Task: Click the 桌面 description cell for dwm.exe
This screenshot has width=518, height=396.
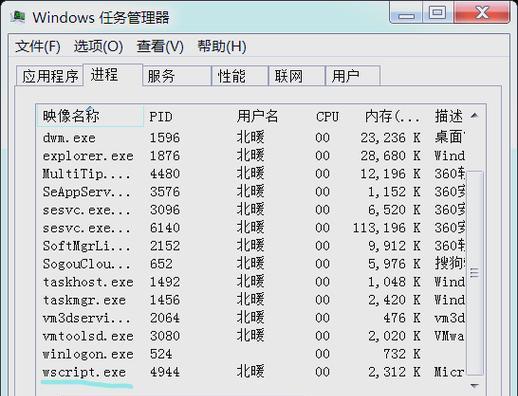Action: click(x=450, y=137)
